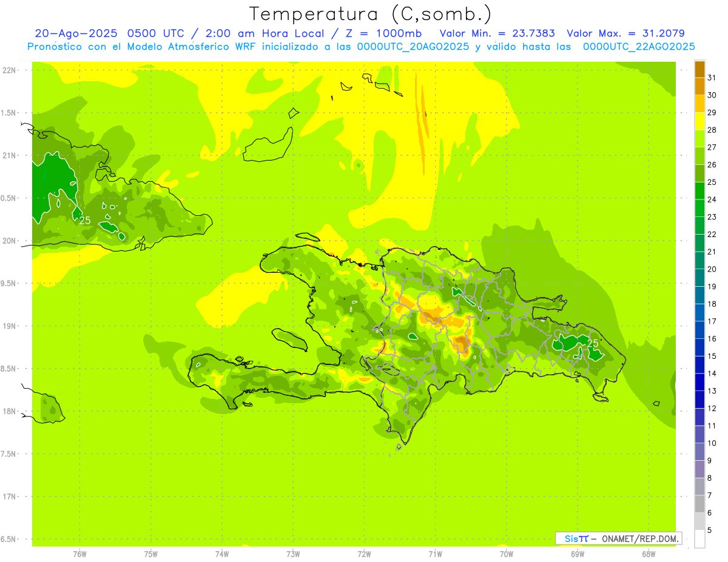The height and width of the screenshot is (562, 728).
Task: Click the '28' value on the color scale
Action: pos(712,130)
